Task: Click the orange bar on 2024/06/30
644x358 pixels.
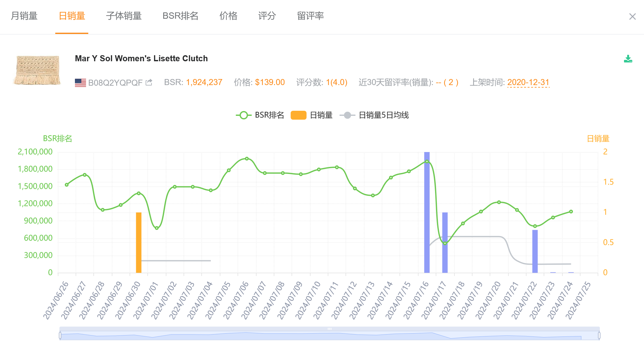Action: (138, 243)
